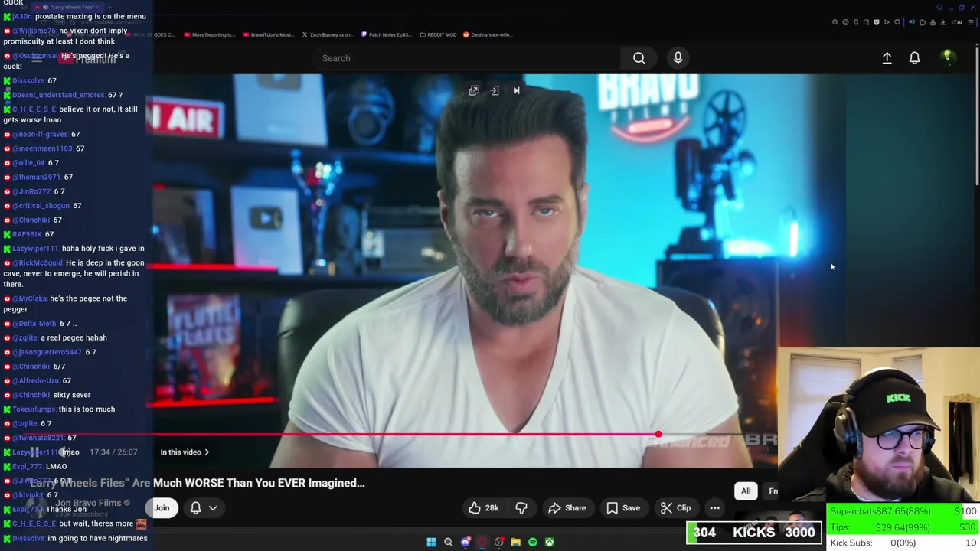Open Windows taskbar search

(x=448, y=542)
